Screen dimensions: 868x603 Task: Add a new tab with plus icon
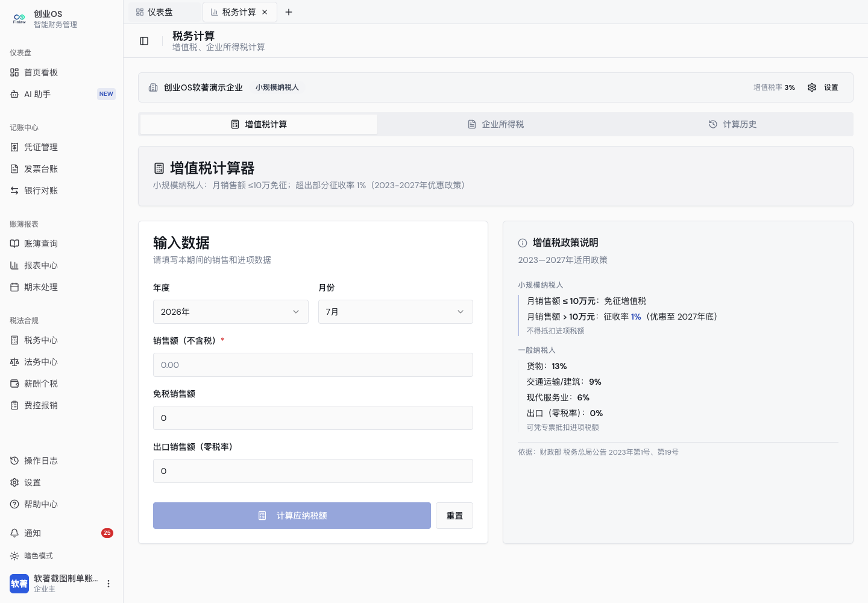289,12
